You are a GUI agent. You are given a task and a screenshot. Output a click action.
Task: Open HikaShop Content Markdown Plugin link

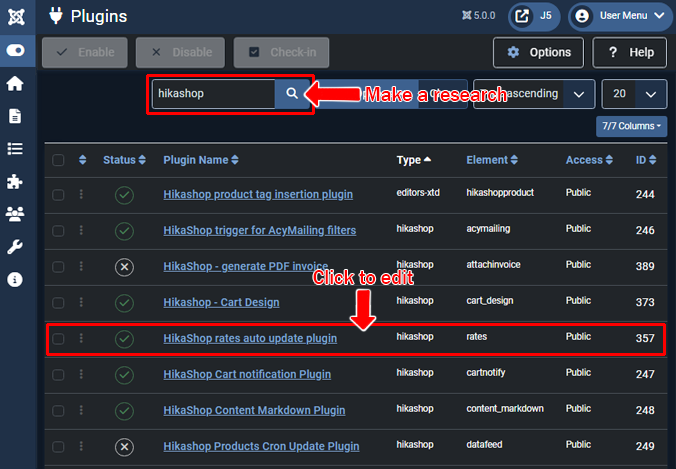[x=254, y=411]
